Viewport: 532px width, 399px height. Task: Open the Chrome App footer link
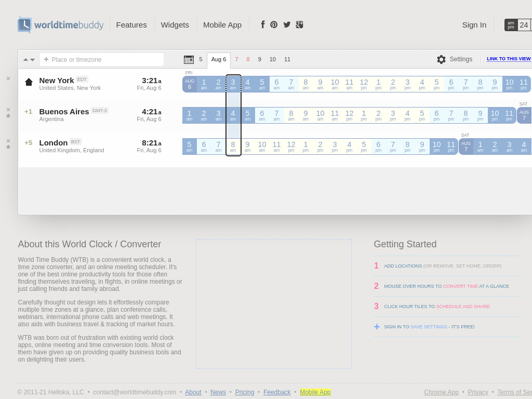441,392
